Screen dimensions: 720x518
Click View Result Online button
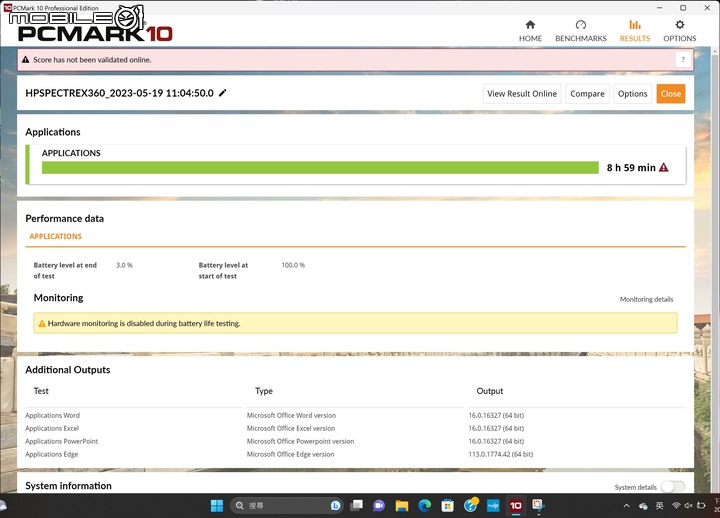[522, 94]
